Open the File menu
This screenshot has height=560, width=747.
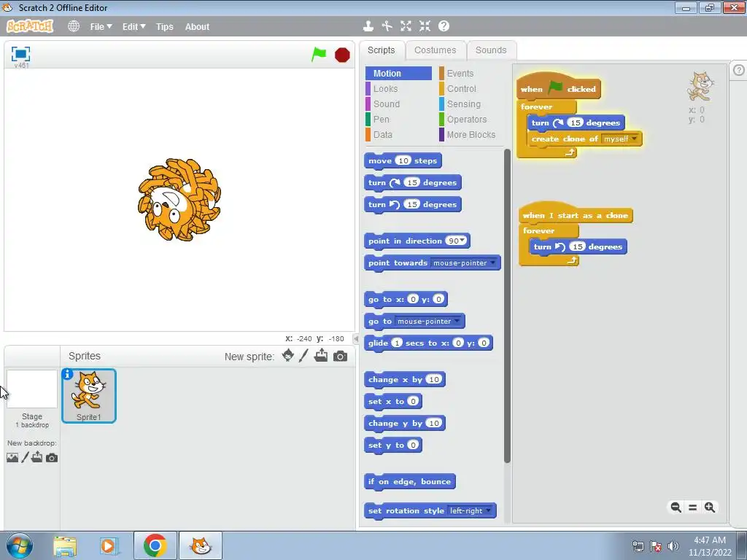(x=101, y=27)
